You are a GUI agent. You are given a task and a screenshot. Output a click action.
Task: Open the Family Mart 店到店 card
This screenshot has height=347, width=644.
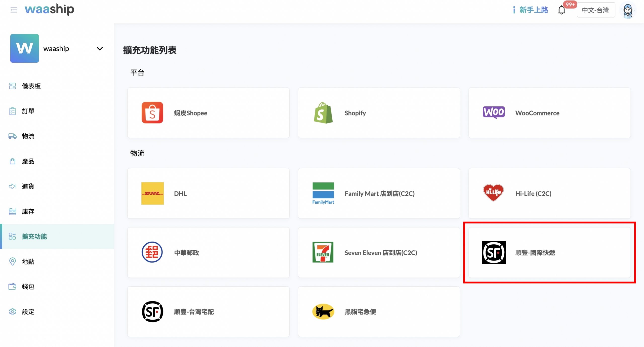click(379, 193)
